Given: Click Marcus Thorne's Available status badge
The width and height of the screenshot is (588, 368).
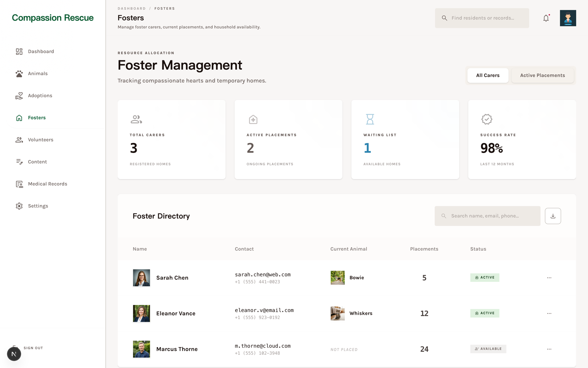Looking at the screenshot, I should 488,349.
